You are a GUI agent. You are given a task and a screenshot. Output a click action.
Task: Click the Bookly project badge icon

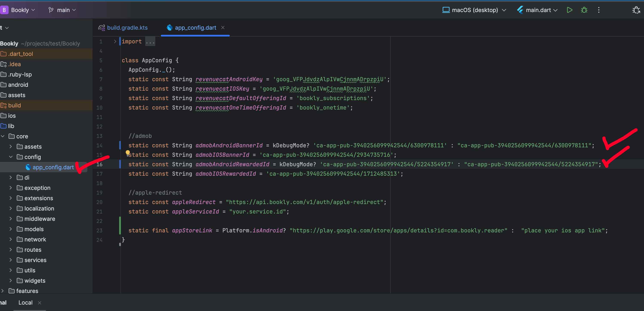point(4,10)
